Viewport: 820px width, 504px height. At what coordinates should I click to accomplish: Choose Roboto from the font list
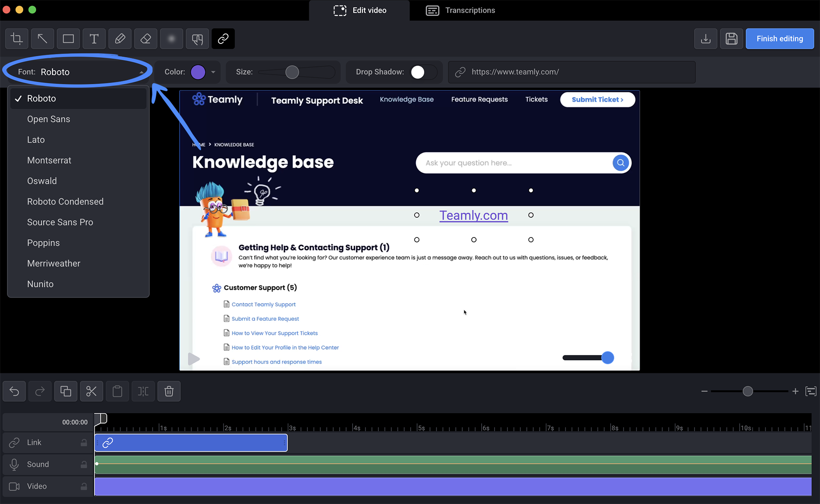pos(78,98)
